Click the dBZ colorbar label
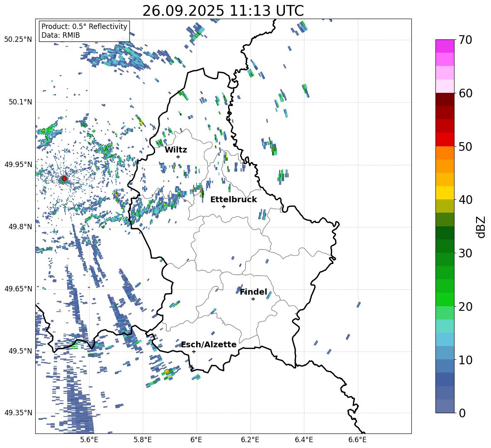 481,227
